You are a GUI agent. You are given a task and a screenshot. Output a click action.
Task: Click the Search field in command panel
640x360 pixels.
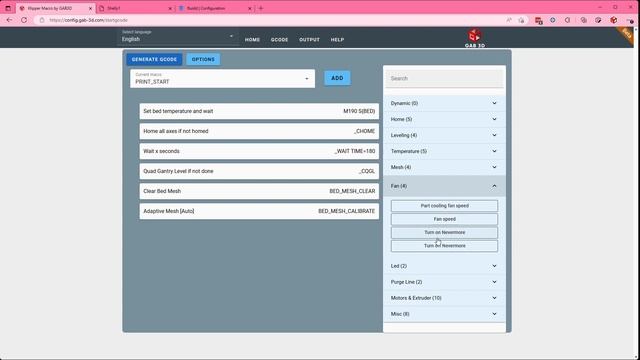[444, 78]
